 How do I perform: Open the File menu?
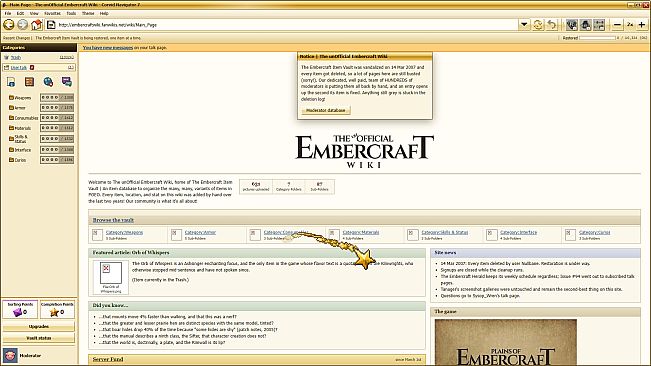[x=7, y=13]
